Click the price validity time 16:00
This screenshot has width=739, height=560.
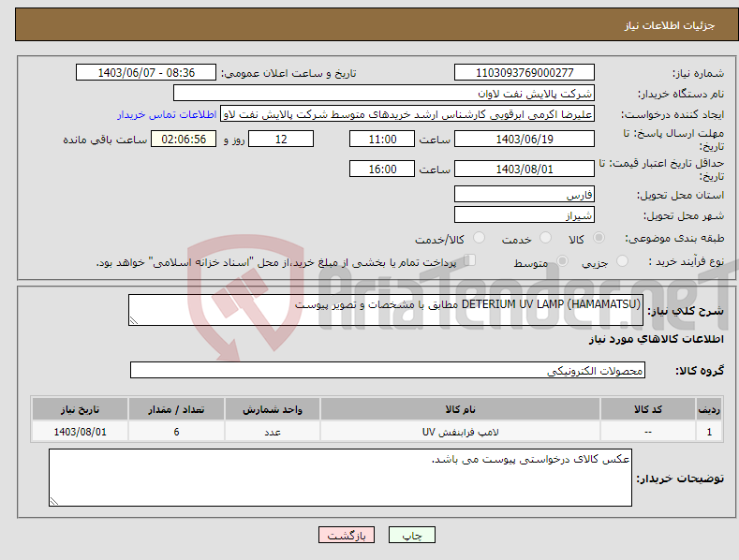tap(382, 169)
